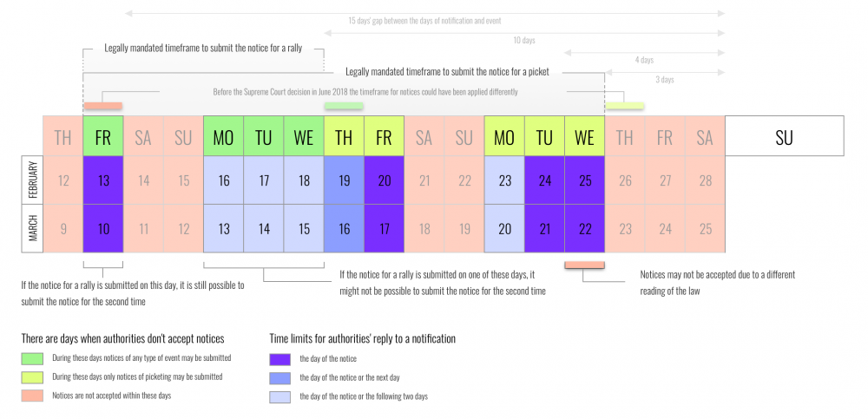Viewport: 868px width, 419px height.
Task: Click 'Time limits for authorities' reply' heading
Action: point(363,338)
